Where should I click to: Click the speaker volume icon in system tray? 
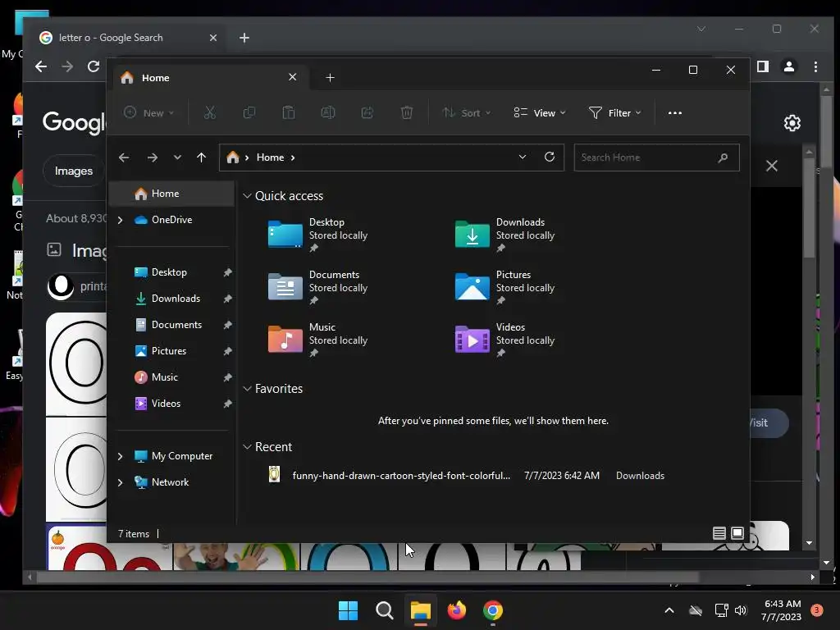pyautogui.click(x=741, y=610)
